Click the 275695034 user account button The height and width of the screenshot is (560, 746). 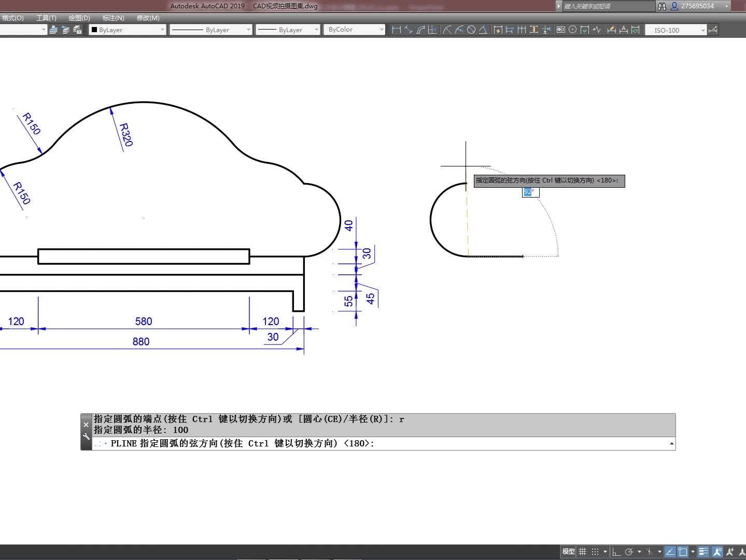(x=697, y=6)
